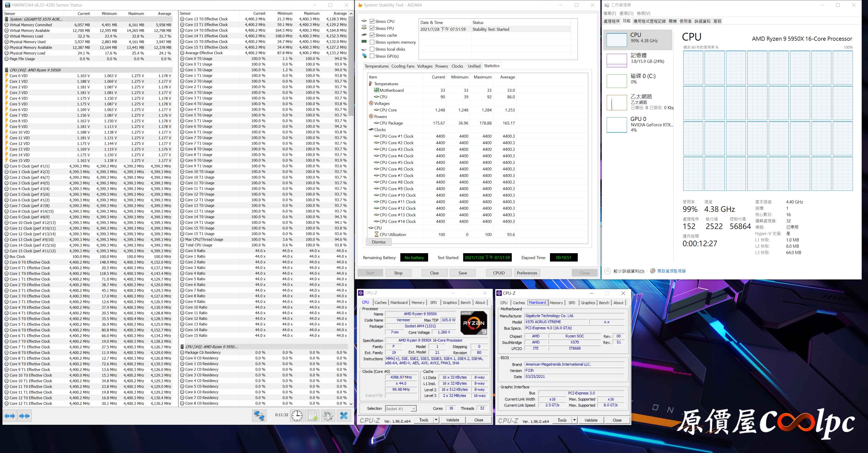
Task: Click HWiNFO clock reset timer icon
Action: 297,415
